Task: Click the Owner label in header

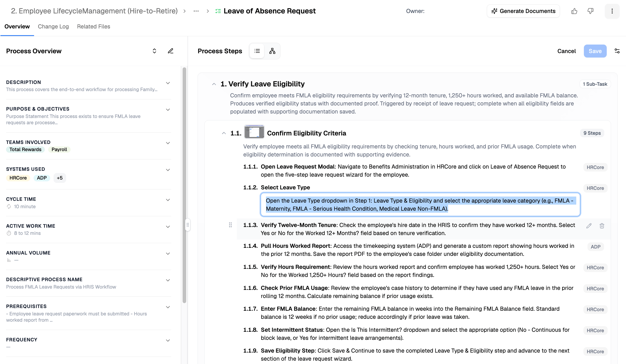Action: tap(415, 11)
